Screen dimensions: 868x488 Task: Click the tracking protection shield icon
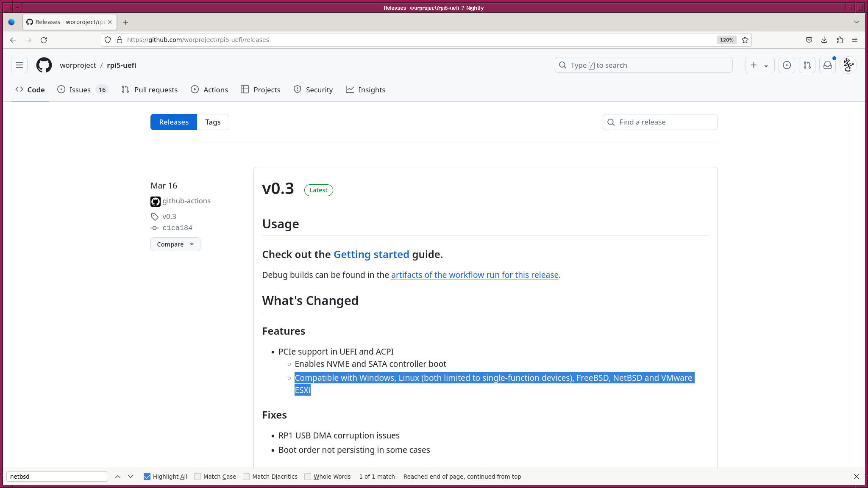point(108,40)
